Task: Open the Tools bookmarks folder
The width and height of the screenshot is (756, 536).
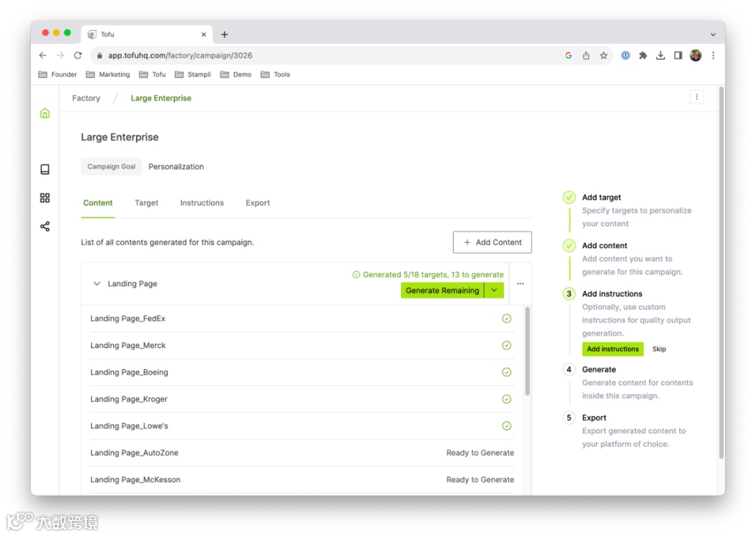Action: [x=275, y=74]
